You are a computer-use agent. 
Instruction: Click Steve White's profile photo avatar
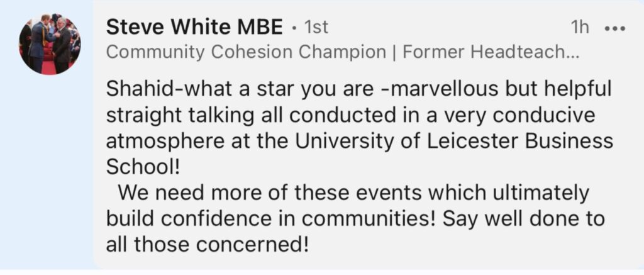click(x=50, y=44)
